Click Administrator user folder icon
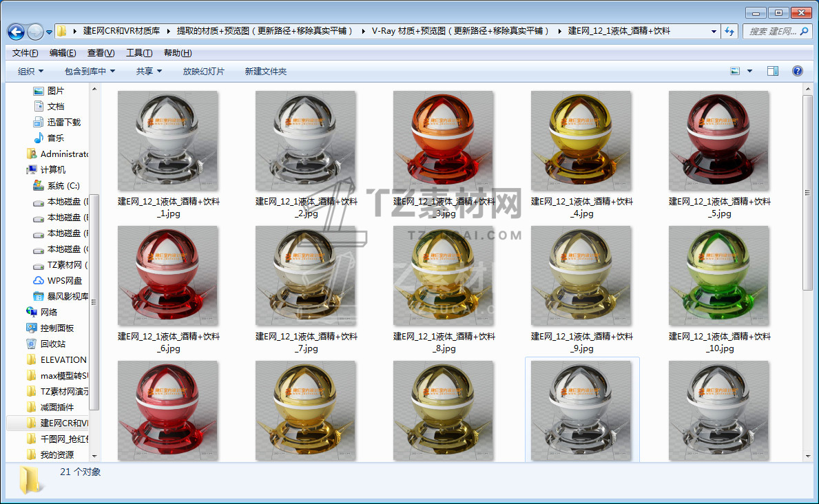This screenshot has width=819, height=504. pyautogui.click(x=31, y=154)
